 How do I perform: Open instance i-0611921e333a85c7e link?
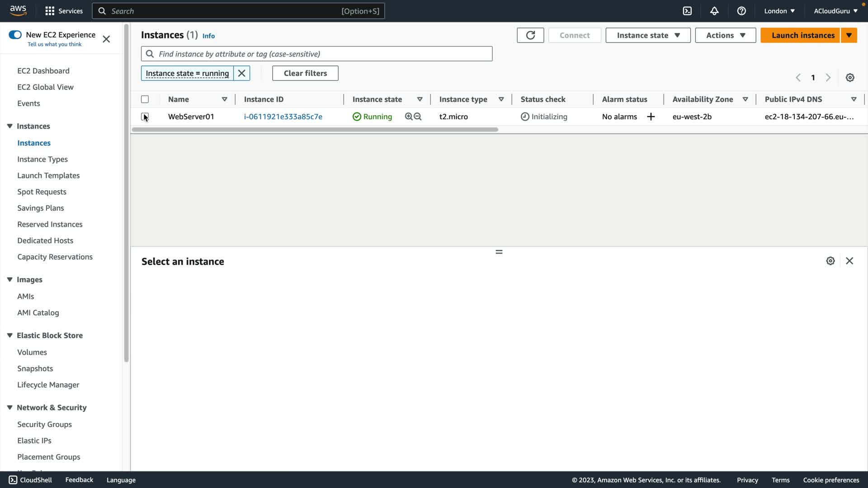coord(283,117)
